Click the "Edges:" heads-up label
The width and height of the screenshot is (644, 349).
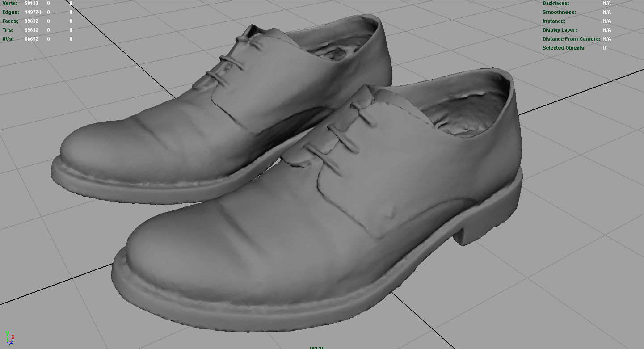point(11,12)
